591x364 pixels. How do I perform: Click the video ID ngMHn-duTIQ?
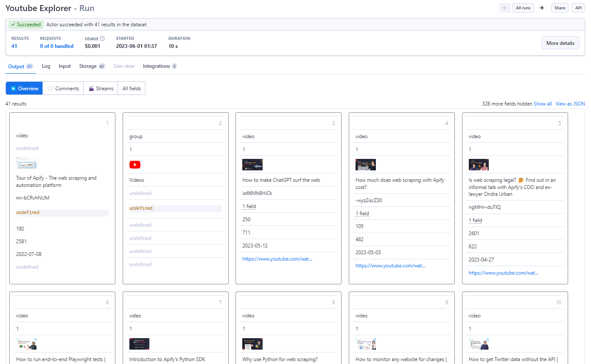[484, 207]
